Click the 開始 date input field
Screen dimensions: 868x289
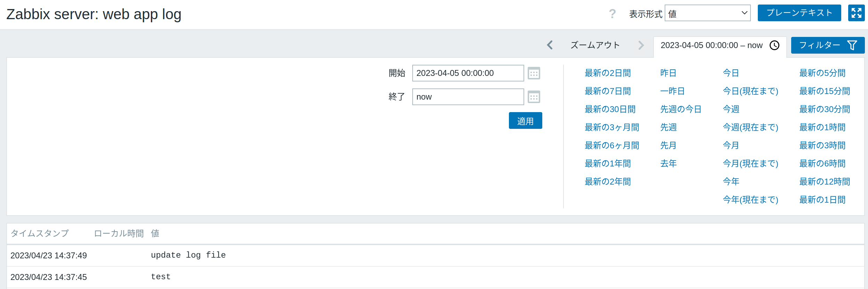468,73
